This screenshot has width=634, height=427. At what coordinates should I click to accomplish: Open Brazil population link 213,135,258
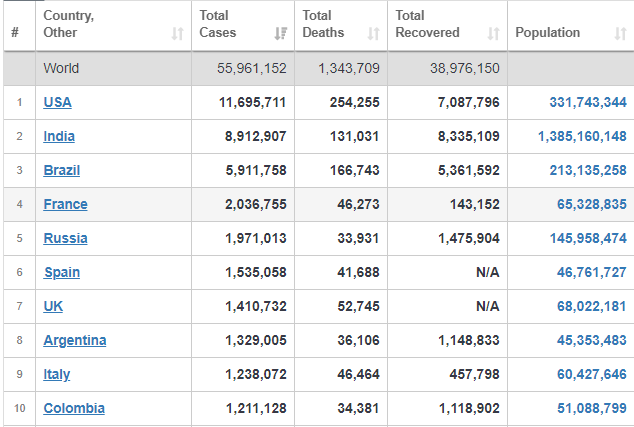(588, 170)
